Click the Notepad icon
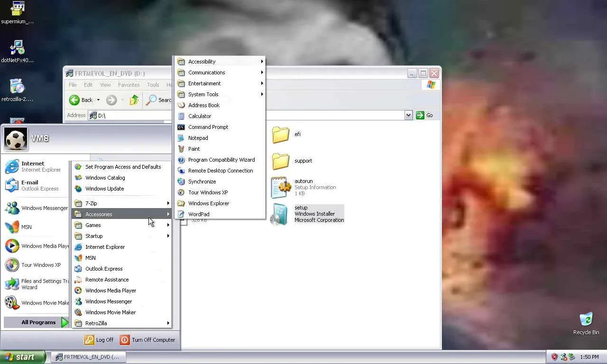 pyautogui.click(x=181, y=138)
